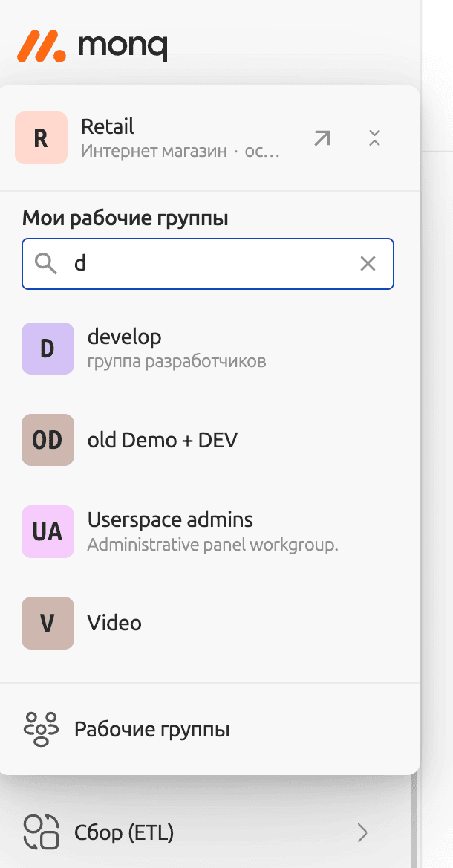Click the pink UA avatar badge
The width and height of the screenshot is (453, 868).
48,531
